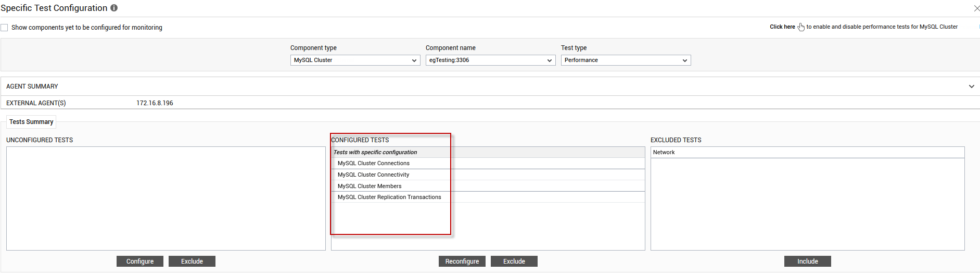Open the Component name dropdown
980x273 pixels.
tap(490, 60)
